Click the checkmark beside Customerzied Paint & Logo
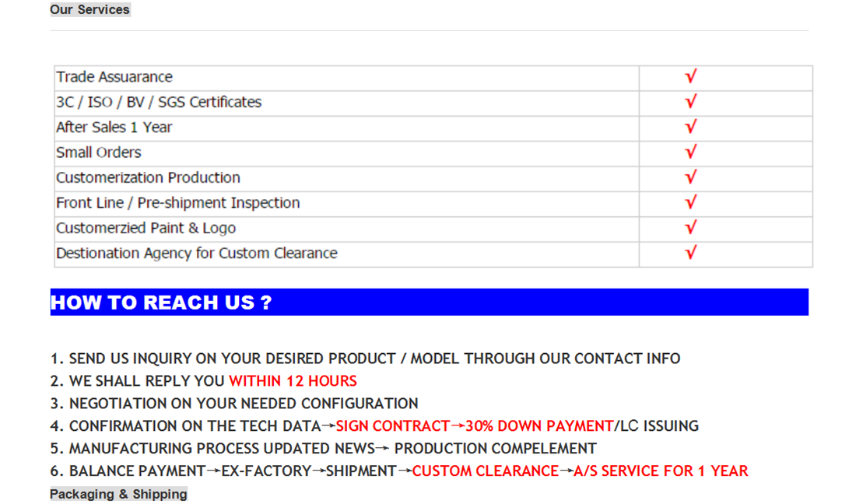 click(690, 228)
